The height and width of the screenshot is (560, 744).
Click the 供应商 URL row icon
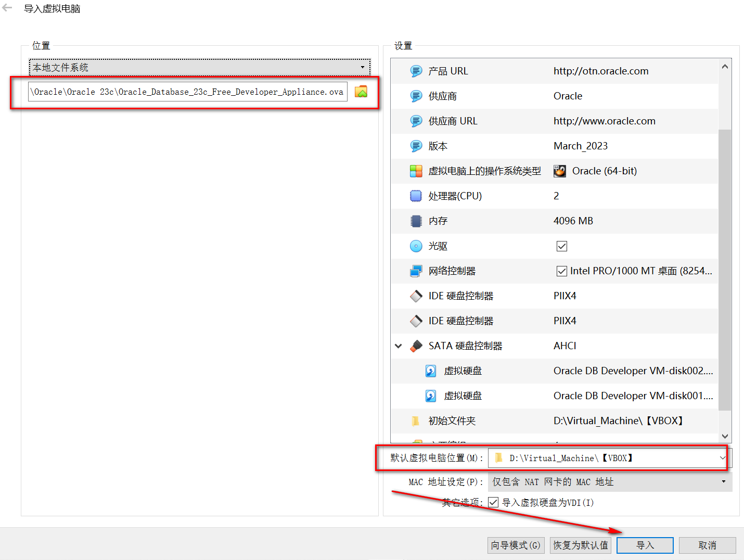tap(416, 121)
